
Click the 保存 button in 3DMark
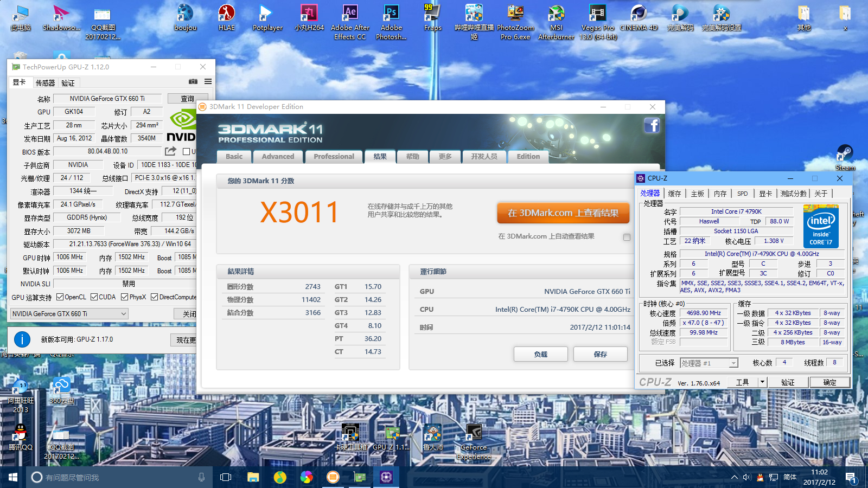pyautogui.click(x=601, y=354)
